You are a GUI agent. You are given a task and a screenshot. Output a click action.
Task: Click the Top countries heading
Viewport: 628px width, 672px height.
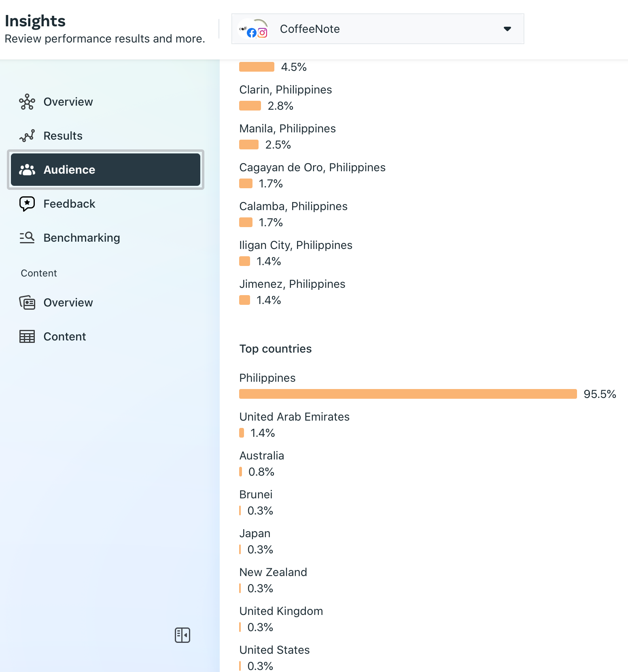pyautogui.click(x=275, y=349)
